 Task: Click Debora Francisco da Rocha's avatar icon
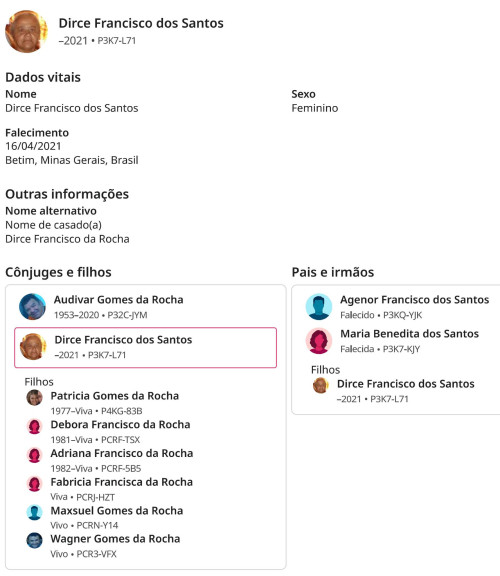pos(35,426)
